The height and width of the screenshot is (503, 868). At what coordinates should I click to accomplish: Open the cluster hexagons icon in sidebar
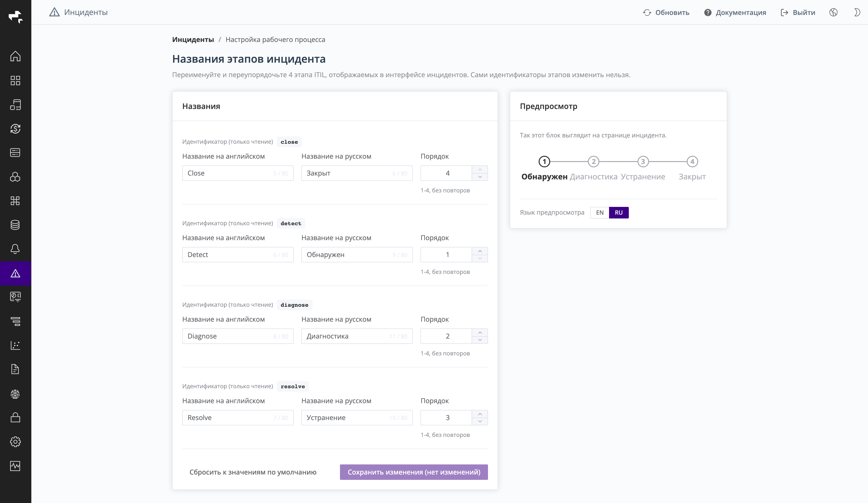point(15,177)
